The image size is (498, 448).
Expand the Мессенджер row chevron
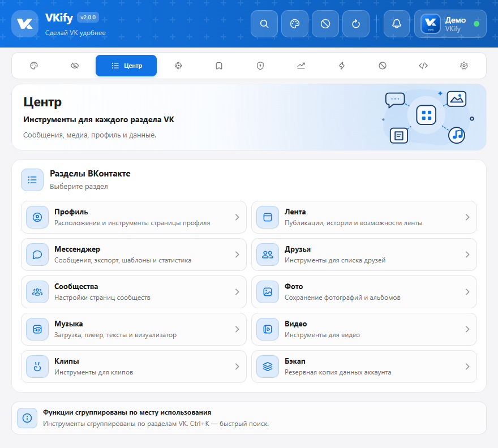pos(237,255)
